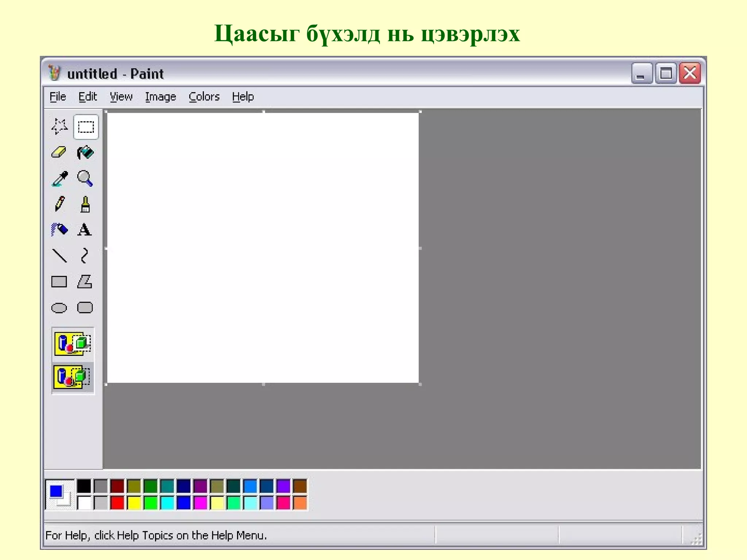Screen dimensions: 747x560
Task: Pick the magenta color swatch
Action: (200, 503)
